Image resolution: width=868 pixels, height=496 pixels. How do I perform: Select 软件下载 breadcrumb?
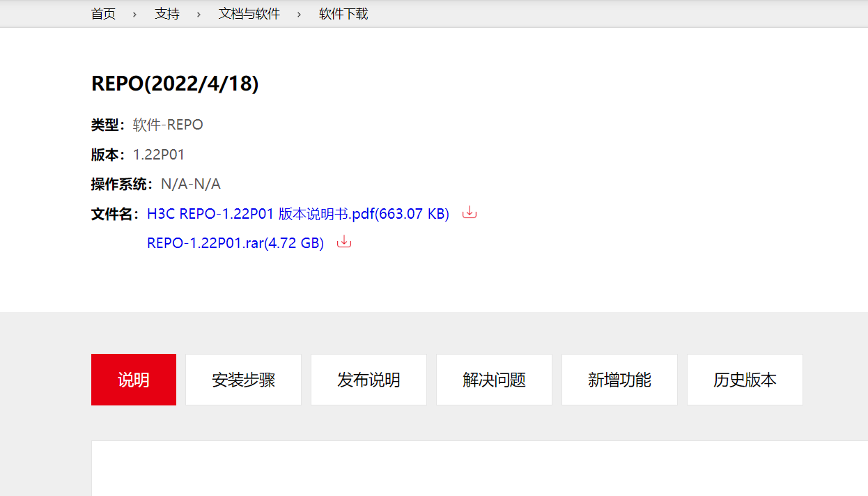pos(343,14)
